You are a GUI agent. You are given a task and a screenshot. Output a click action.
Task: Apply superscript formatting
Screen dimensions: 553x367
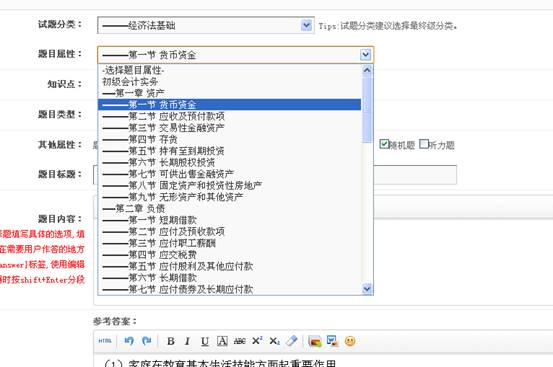257,341
